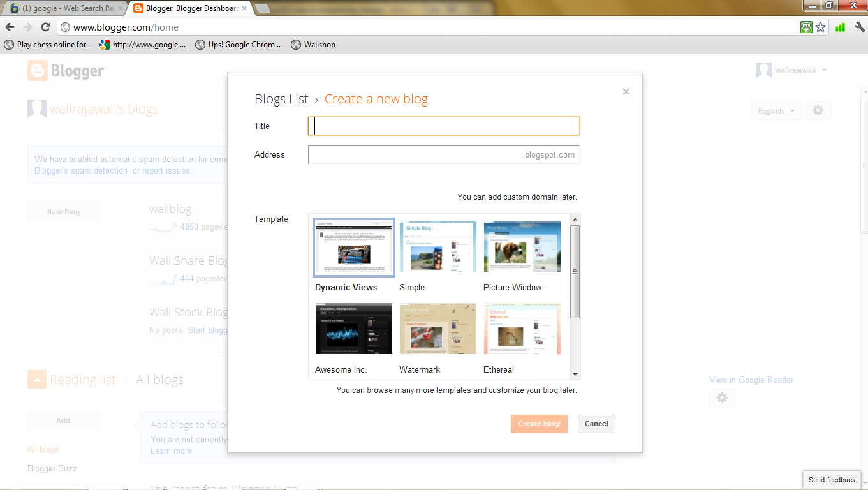
Task: Open the settings gear beside the English selector
Action: click(817, 110)
